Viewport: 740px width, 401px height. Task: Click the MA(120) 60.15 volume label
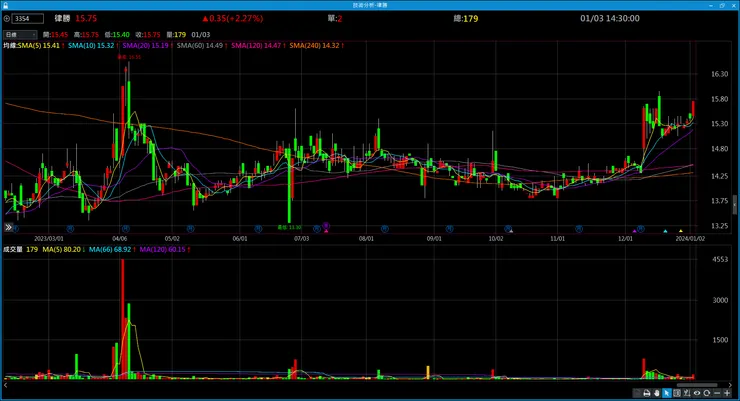pyautogui.click(x=163, y=249)
